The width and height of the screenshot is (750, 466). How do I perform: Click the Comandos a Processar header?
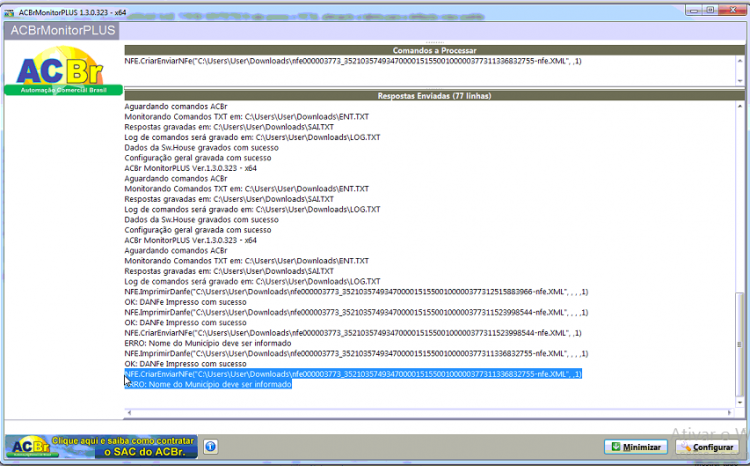click(434, 50)
